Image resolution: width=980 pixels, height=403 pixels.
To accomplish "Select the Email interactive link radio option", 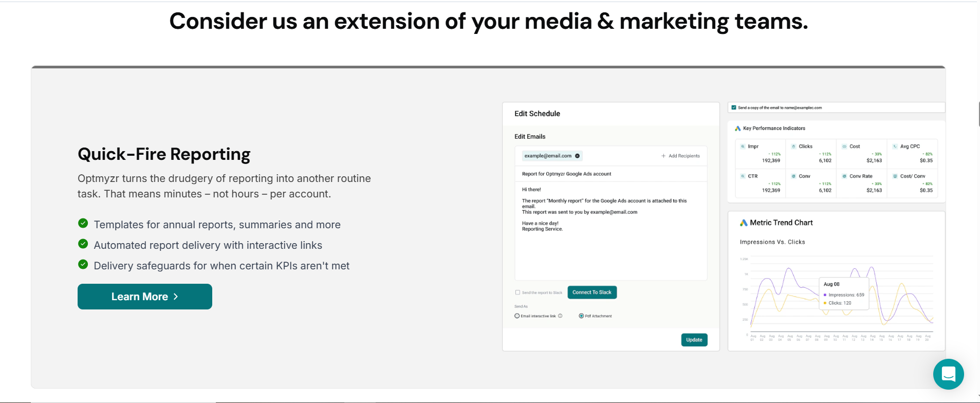I will [517, 316].
